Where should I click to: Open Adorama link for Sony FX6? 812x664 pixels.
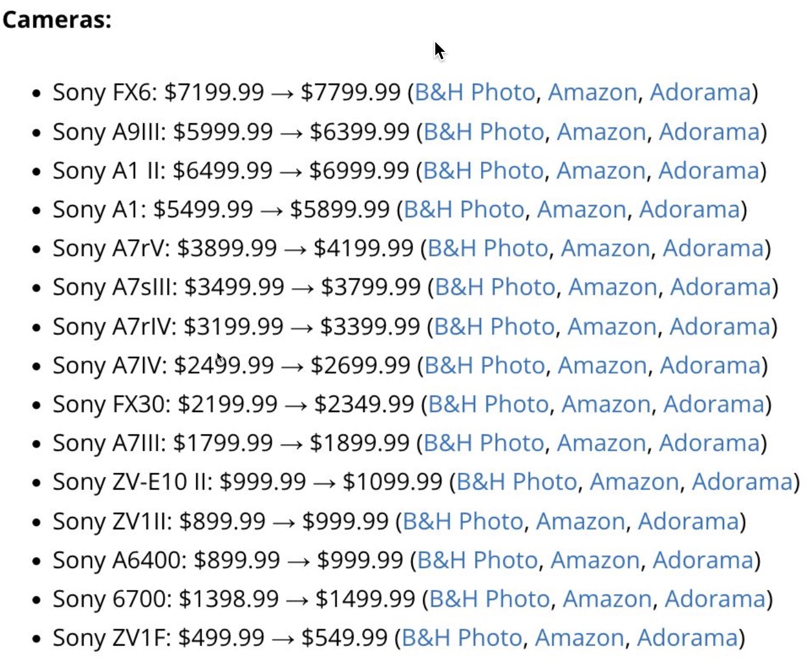pos(700,92)
